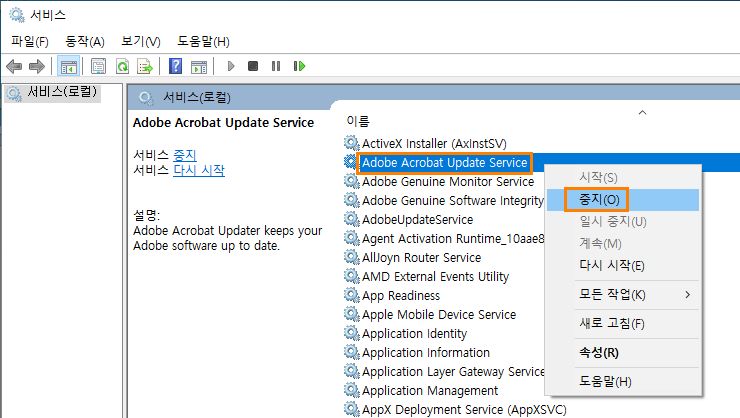Click the Back arrow toolbar icon
Screen dimensions: 740x418
point(14,66)
